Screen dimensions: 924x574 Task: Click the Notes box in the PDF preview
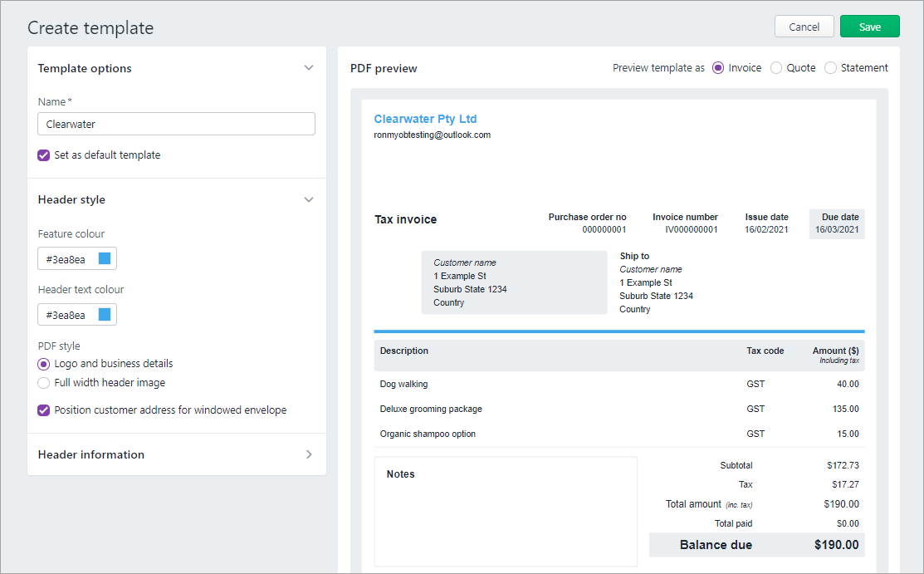505,511
